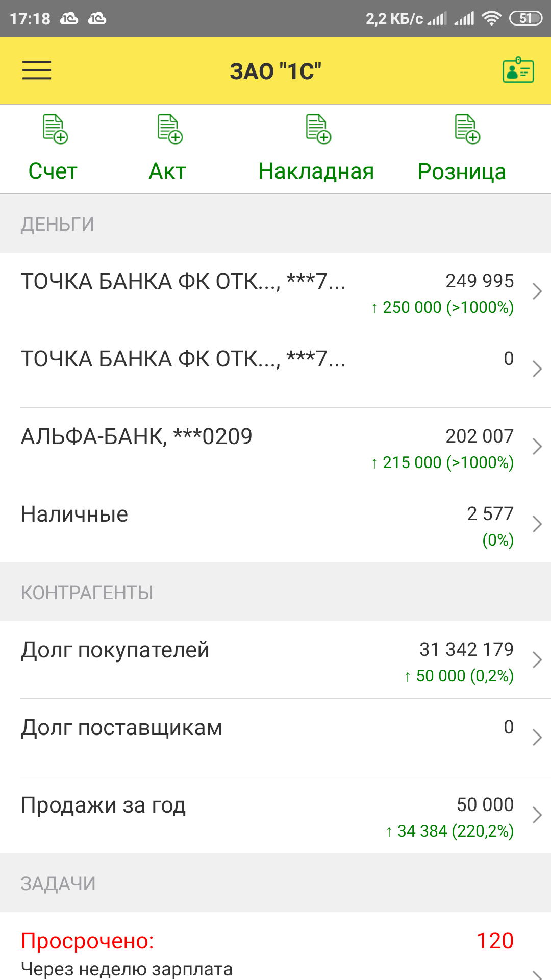Select the ЗАО "1С" organization title

pos(275,71)
